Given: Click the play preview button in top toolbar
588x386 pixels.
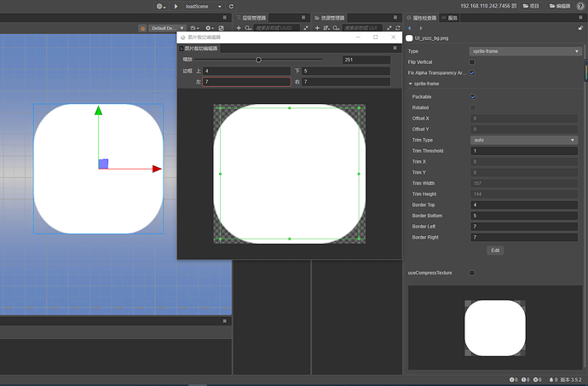Looking at the screenshot, I should (x=176, y=6).
